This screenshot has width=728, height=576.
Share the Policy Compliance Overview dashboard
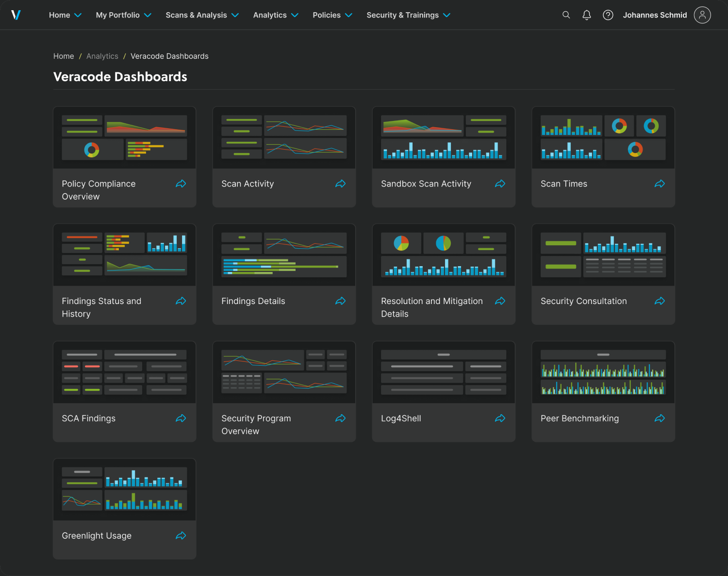coord(181,184)
